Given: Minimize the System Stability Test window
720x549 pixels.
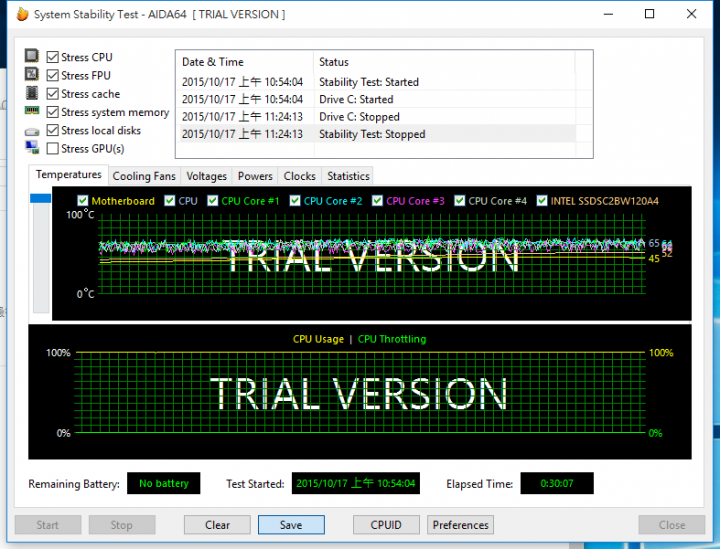Looking at the screenshot, I should tap(608, 14).
